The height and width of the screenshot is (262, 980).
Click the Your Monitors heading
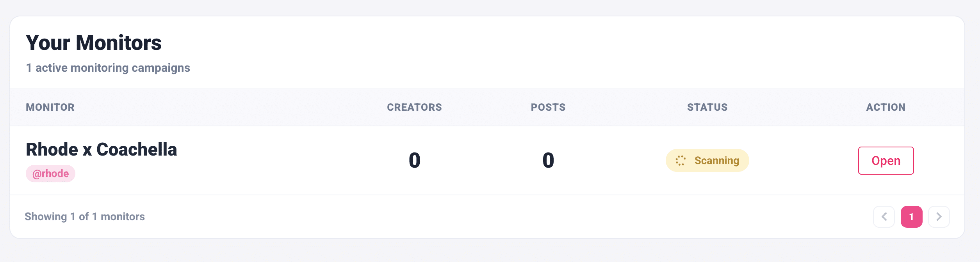coord(94,43)
